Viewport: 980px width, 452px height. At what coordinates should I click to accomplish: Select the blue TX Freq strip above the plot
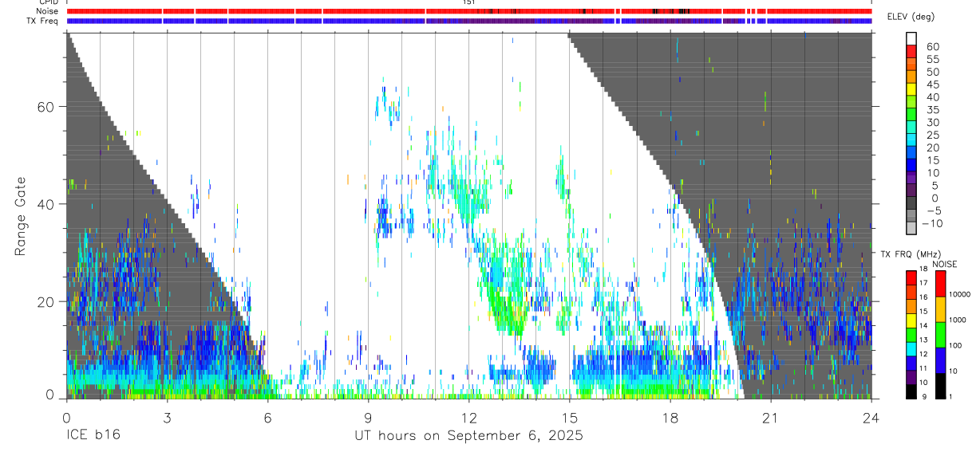(x=468, y=21)
